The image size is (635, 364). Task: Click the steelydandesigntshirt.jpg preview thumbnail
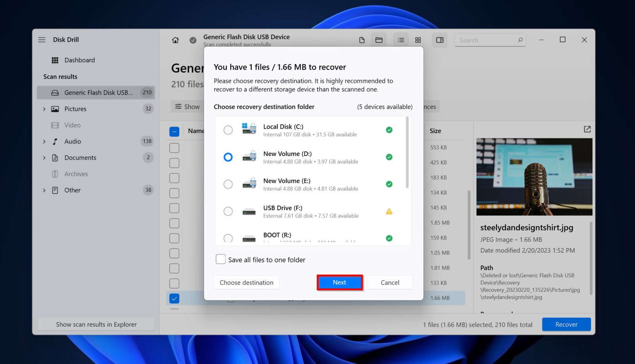coord(534,177)
